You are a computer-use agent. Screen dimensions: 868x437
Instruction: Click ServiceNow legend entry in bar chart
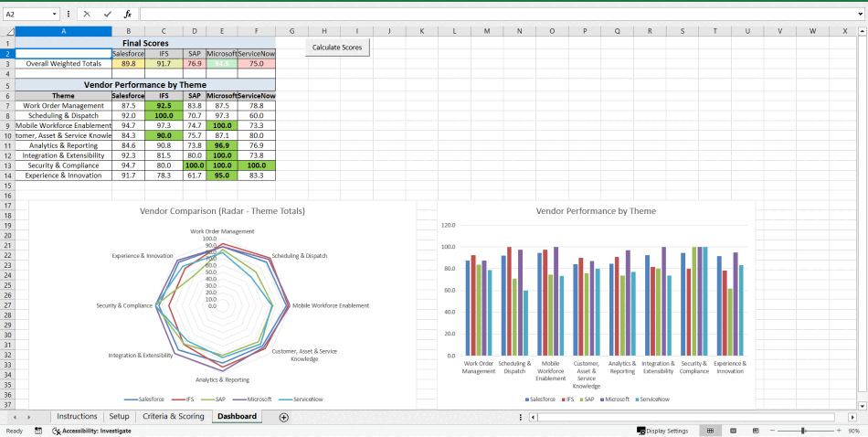click(x=651, y=399)
